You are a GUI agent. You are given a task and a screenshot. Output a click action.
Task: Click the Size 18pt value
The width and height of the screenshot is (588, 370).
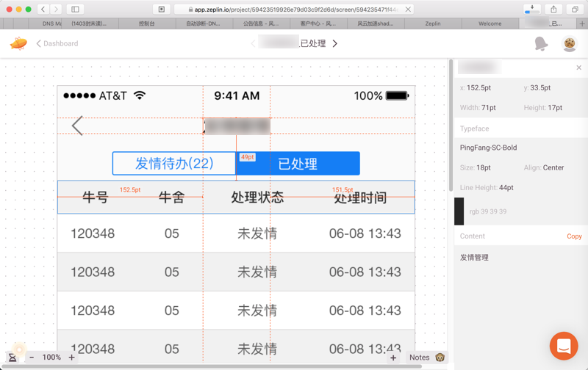pos(484,168)
